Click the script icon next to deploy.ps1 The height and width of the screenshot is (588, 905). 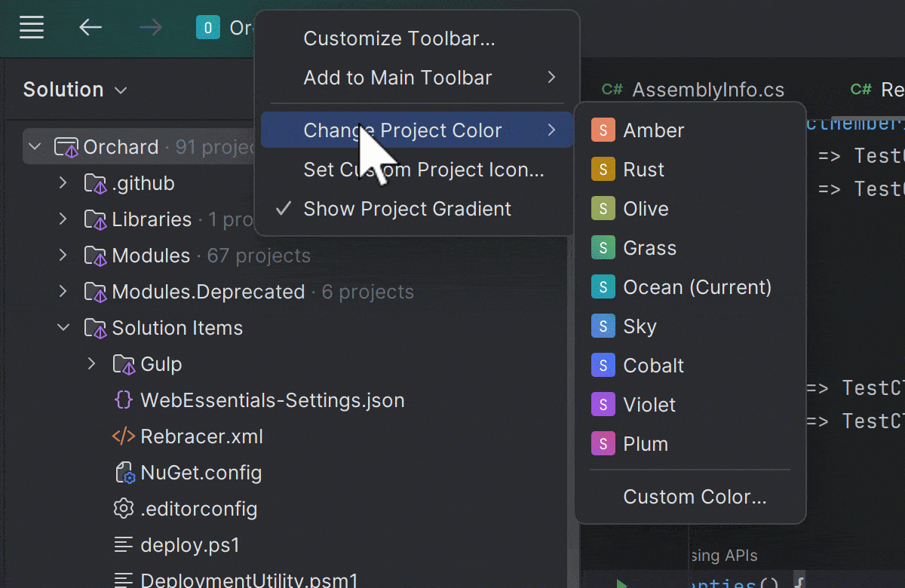tap(123, 544)
